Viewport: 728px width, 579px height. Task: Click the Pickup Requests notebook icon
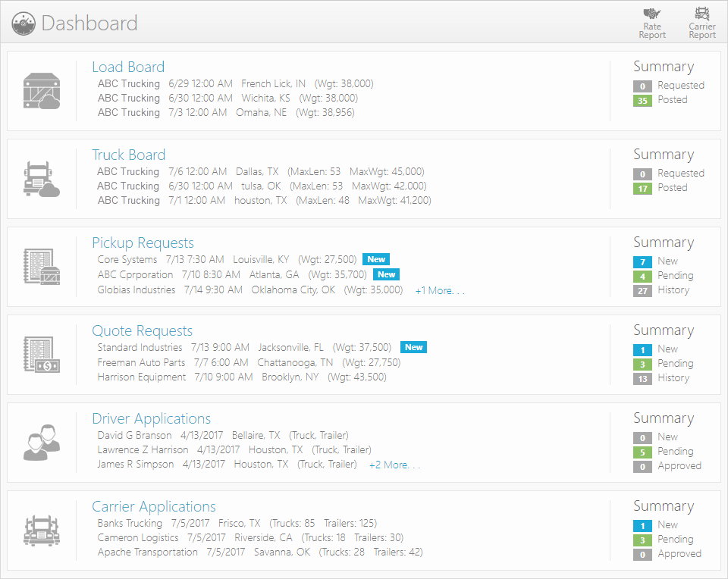tap(42, 267)
